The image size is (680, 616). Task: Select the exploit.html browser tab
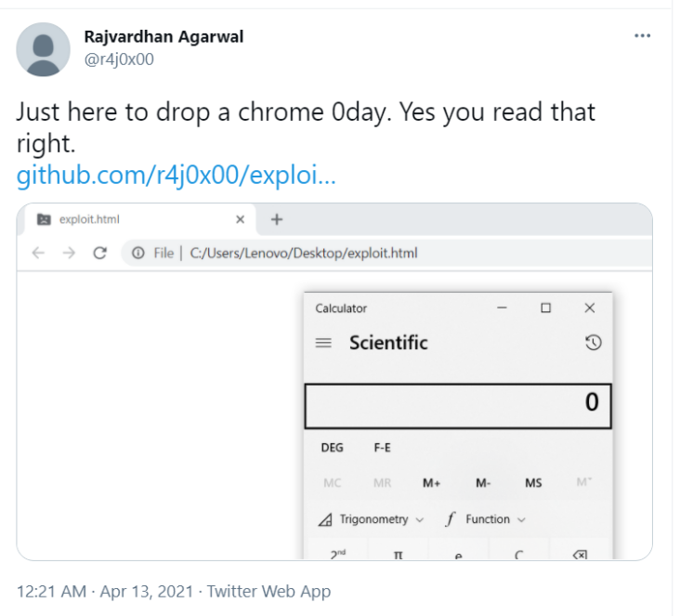pyautogui.click(x=137, y=219)
